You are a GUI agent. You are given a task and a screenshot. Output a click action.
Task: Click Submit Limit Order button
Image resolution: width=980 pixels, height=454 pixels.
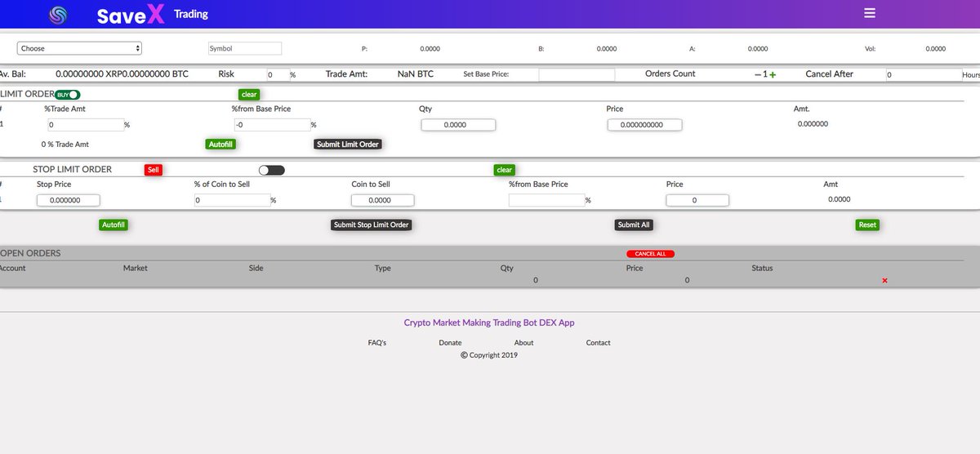click(x=348, y=144)
